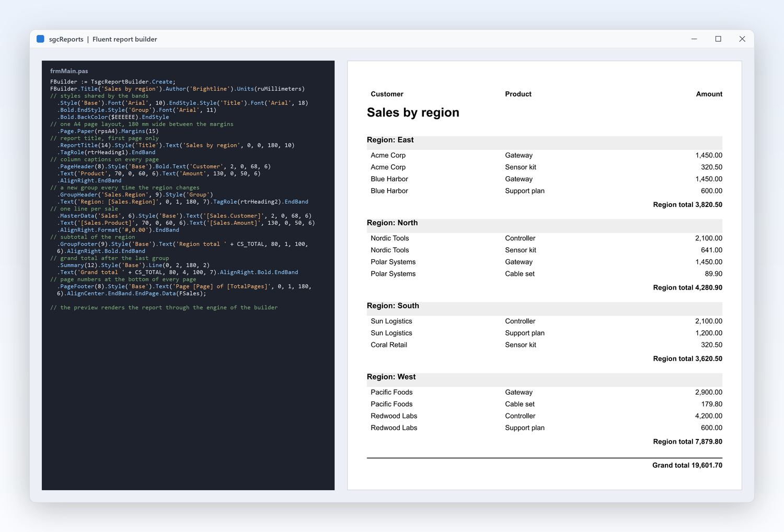Select the "Region: West" group header

pyautogui.click(x=545, y=379)
